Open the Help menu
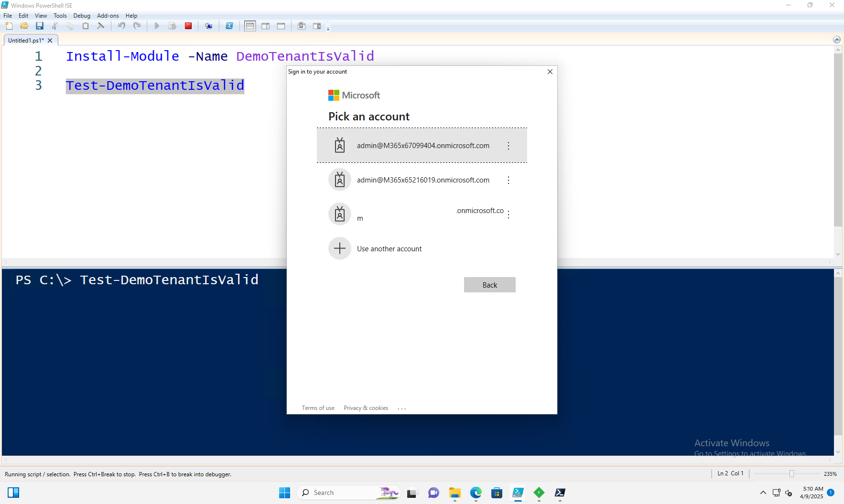Image resolution: width=844 pixels, height=504 pixels. point(131,16)
